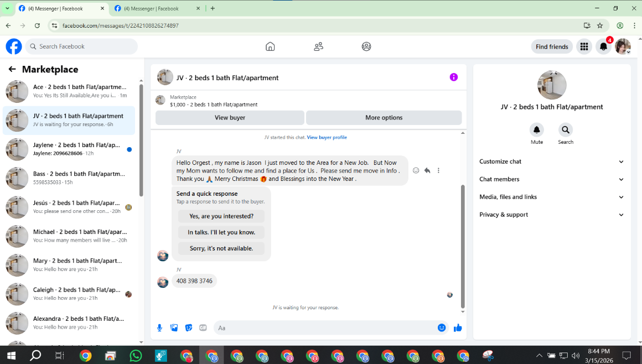Focus the Search Facebook field
Viewport: 642px width, 364px height.
(81, 46)
